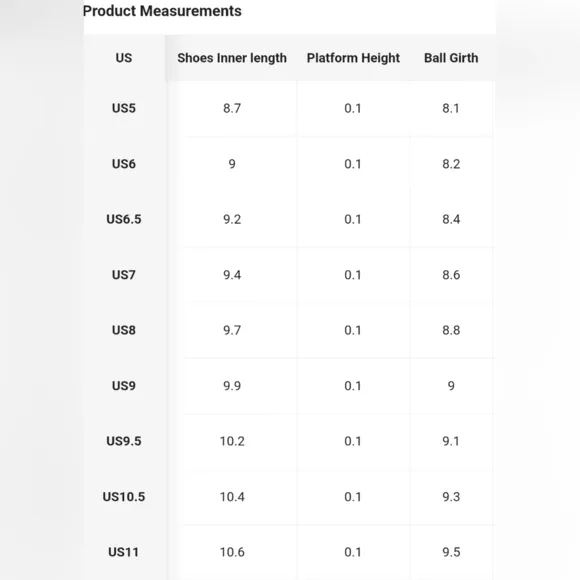Image resolution: width=580 pixels, height=580 pixels.
Task: Click the US6 size row label
Action: (x=124, y=164)
